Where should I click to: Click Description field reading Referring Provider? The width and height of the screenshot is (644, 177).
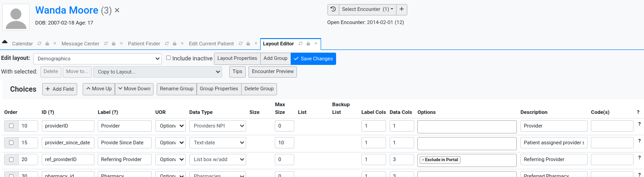point(554,160)
